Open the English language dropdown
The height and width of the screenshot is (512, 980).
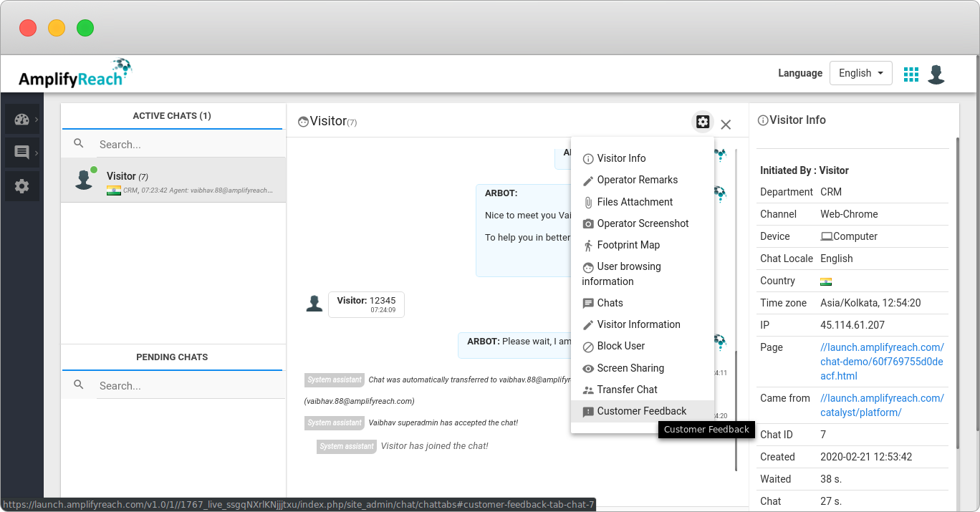pyautogui.click(x=860, y=73)
